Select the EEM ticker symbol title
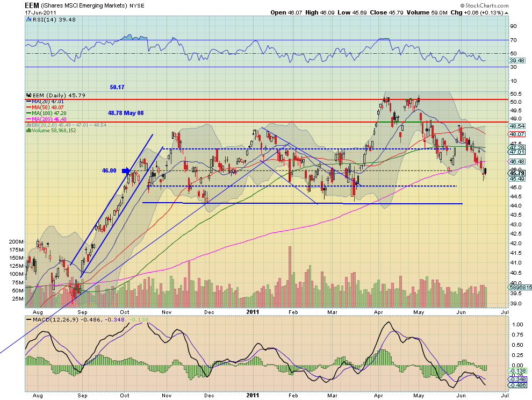This screenshot has width=532, height=400. point(32,5)
